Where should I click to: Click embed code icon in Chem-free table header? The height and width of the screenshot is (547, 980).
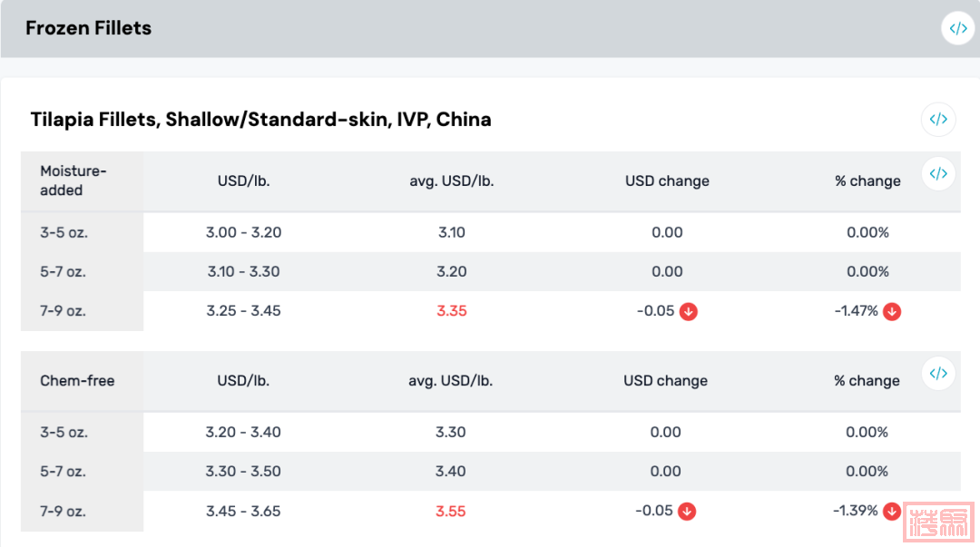tap(938, 373)
